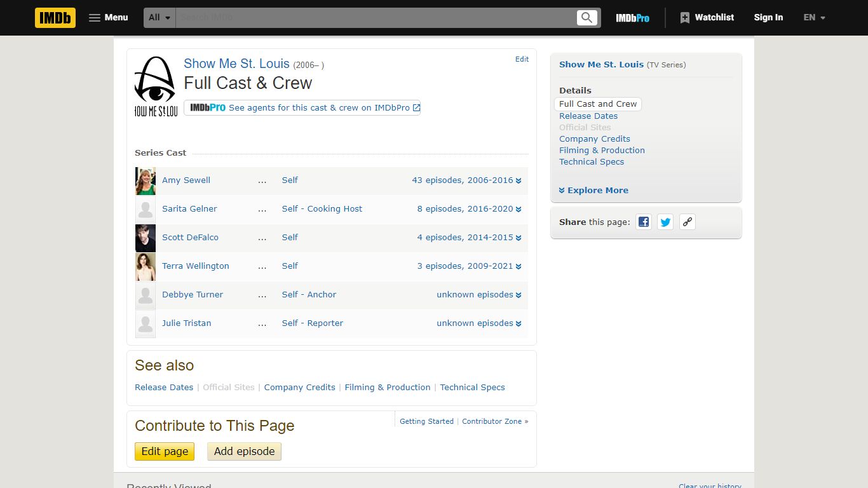Open Scott DeFalco's name link
Viewport: 868px width, 488px height.
click(x=190, y=238)
